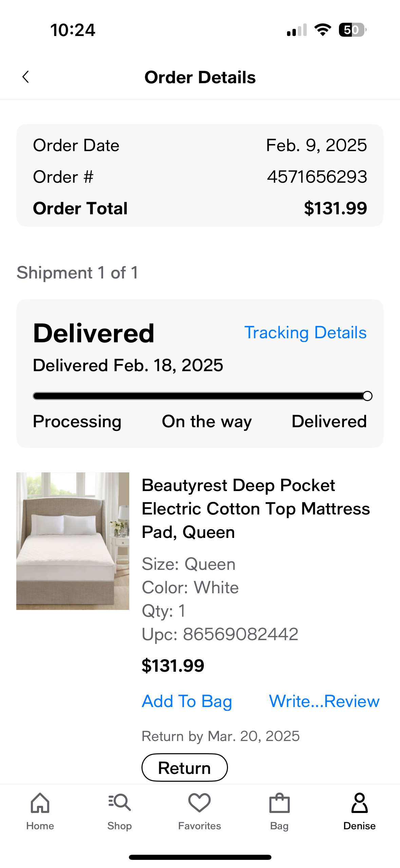Tap the Return button
400x868 pixels.
pyautogui.click(x=185, y=767)
